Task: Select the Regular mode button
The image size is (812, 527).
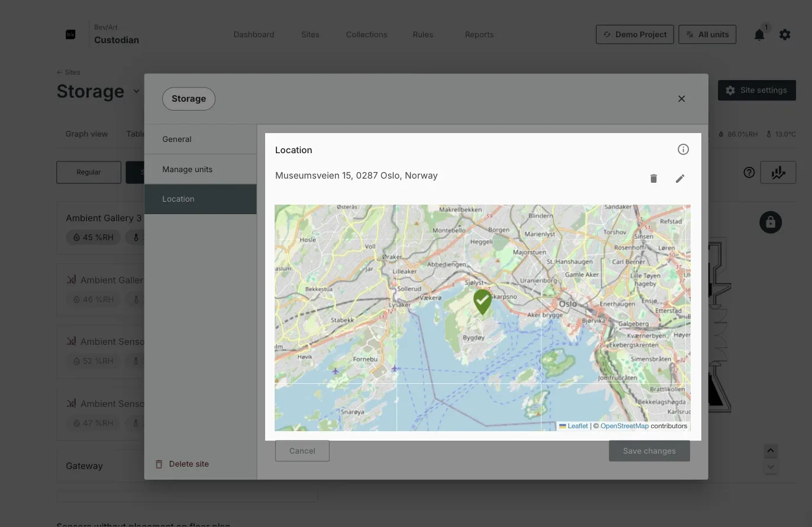Action: point(89,172)
